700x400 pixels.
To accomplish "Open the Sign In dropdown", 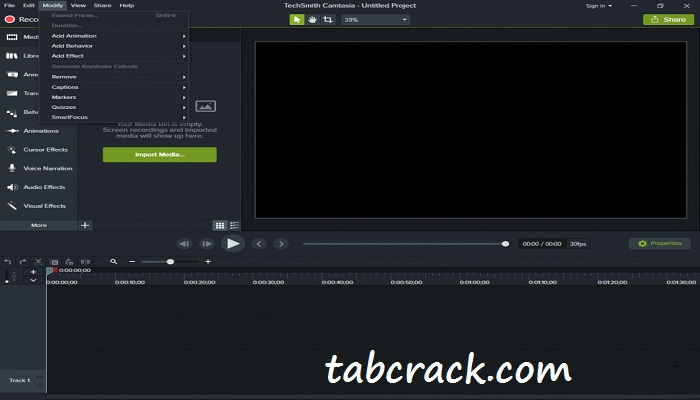I will tap(599, 6).
